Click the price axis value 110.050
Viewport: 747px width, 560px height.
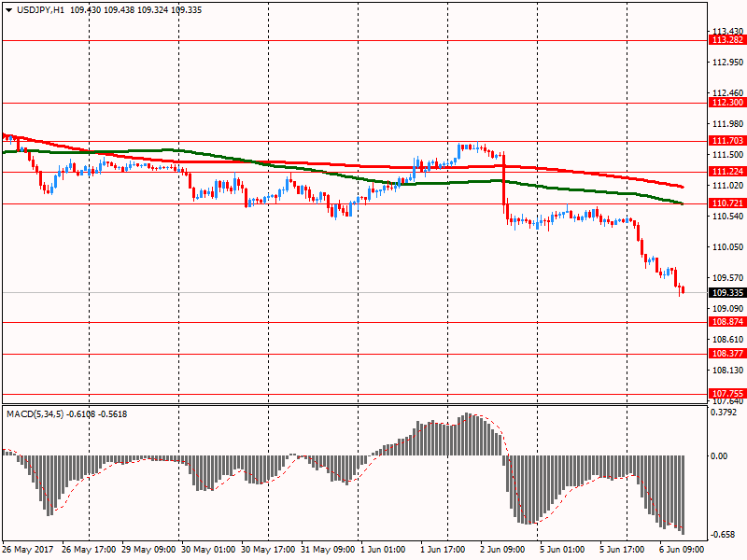(727, 247)
